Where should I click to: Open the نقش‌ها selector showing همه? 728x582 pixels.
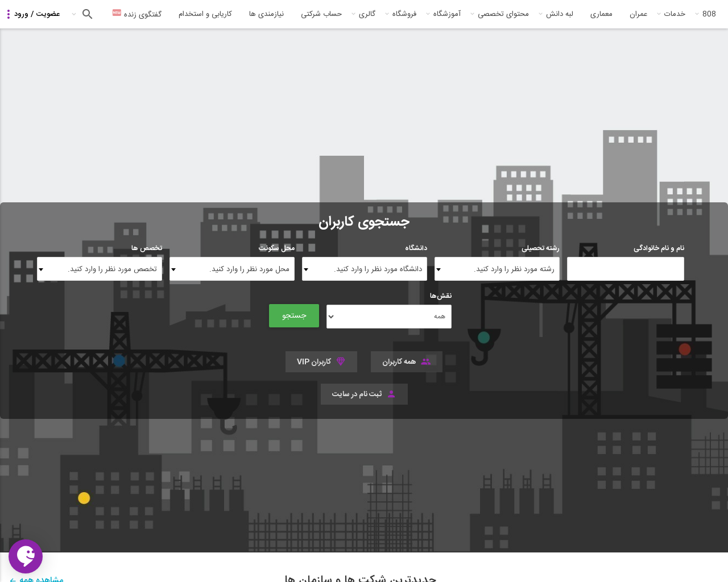388,317
